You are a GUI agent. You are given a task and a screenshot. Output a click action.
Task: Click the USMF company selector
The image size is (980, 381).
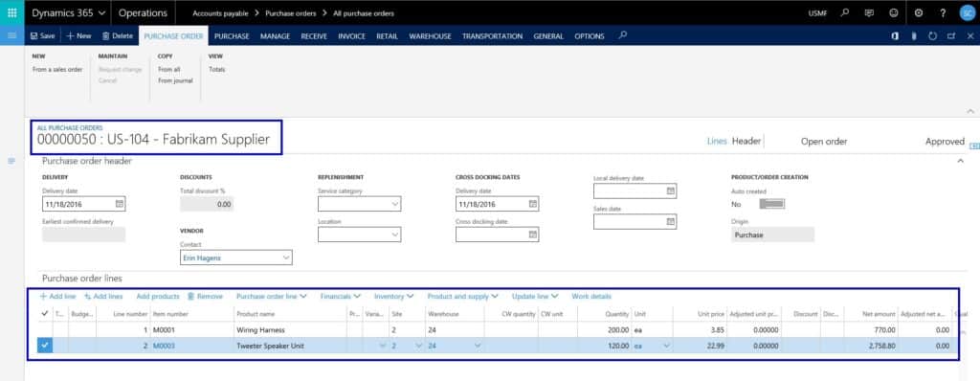click(x=817, y=12)
